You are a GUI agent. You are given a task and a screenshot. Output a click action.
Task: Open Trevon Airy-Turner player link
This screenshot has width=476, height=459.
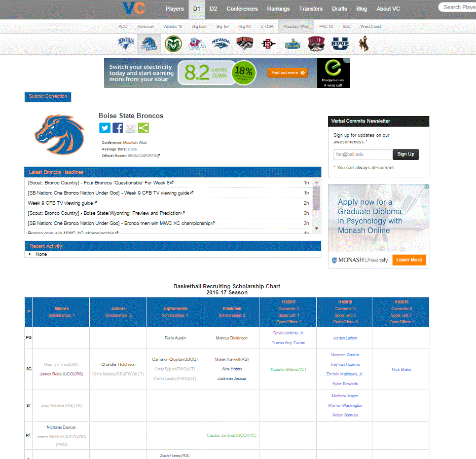288,343
